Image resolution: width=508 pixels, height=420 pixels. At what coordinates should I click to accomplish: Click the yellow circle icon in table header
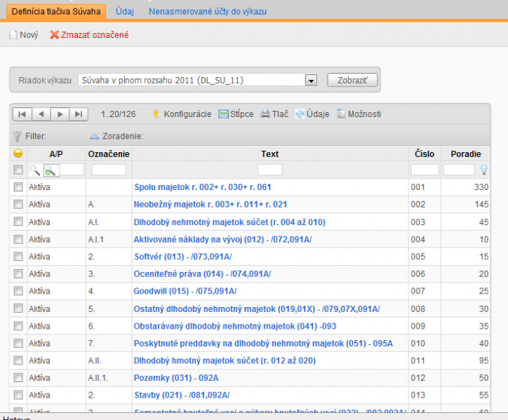pos(18,153)
